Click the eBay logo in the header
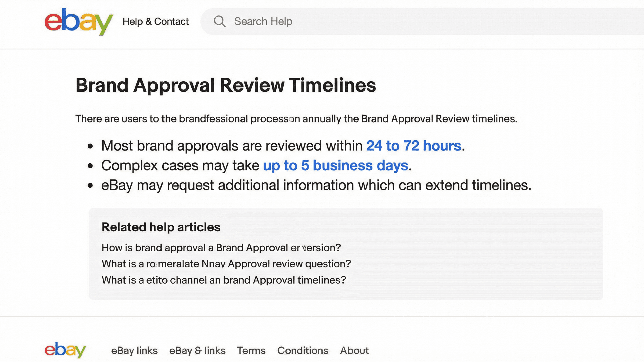The height and width of the screenshot is (362, 644). [x=78, y=22]
